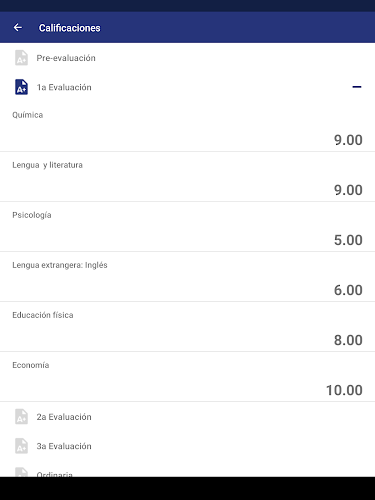375x500 pixels.
Task: Click the Economía 10.00 grade
Action: [x=344, y=390]
